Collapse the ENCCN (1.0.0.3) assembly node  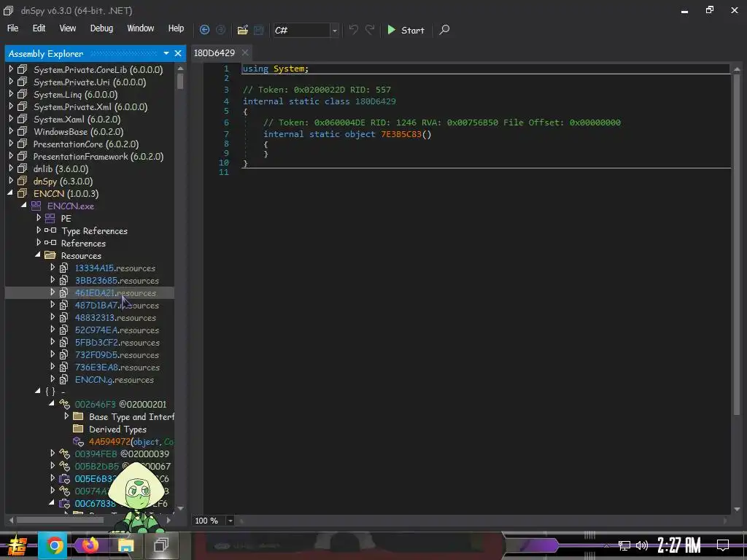(10, 192)
